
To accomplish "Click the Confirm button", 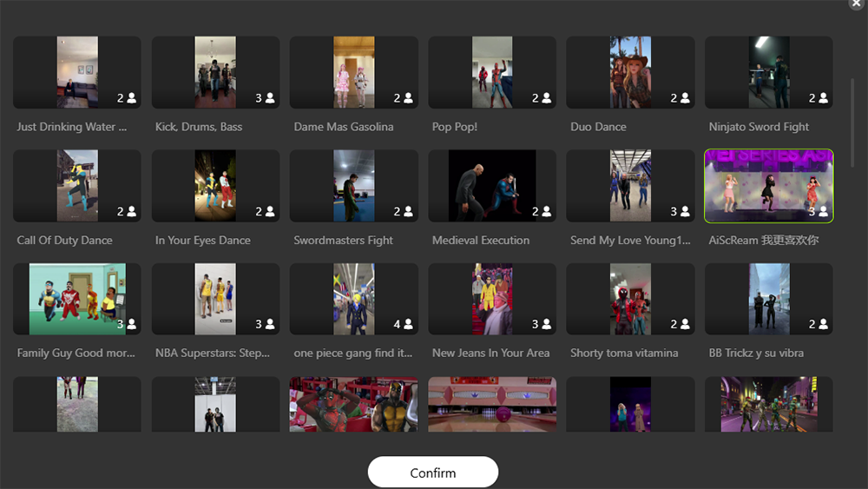I will 433,472.
